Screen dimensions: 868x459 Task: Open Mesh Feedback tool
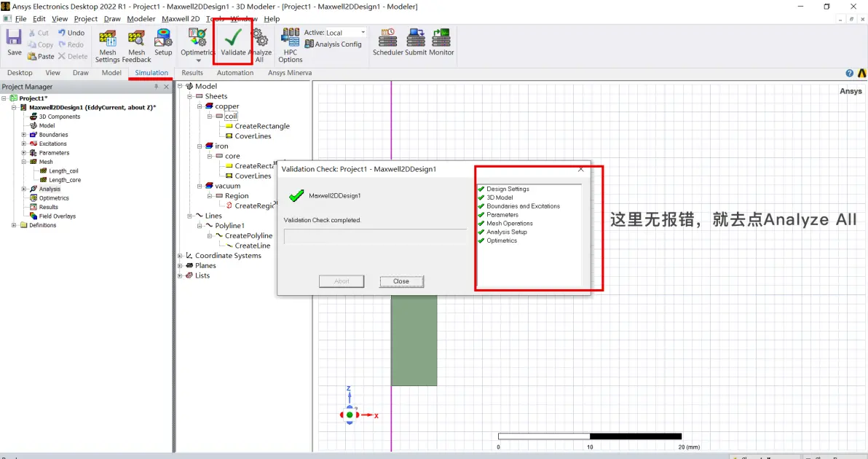pyautogui.click(x=136, y=46)
